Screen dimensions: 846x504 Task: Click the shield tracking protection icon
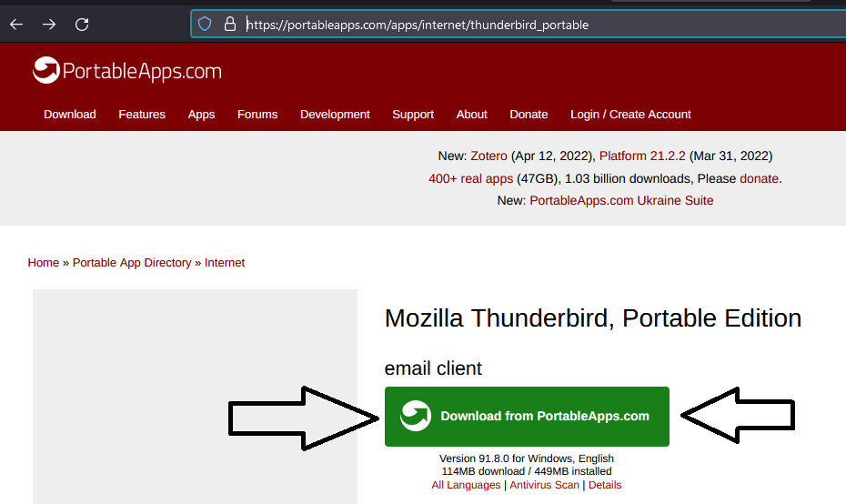pyautogui.click(x=206, y=25)
